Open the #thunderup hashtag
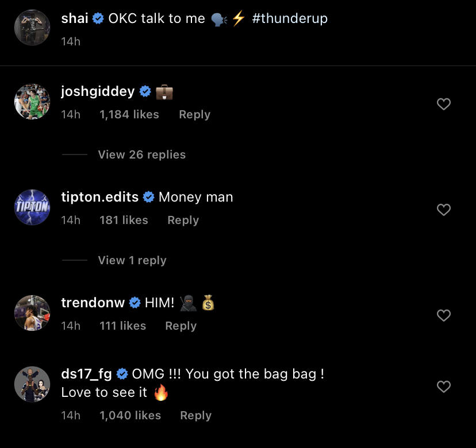Image resolution: width=476 pixels, height=448 pixels. tap(290, 18)
